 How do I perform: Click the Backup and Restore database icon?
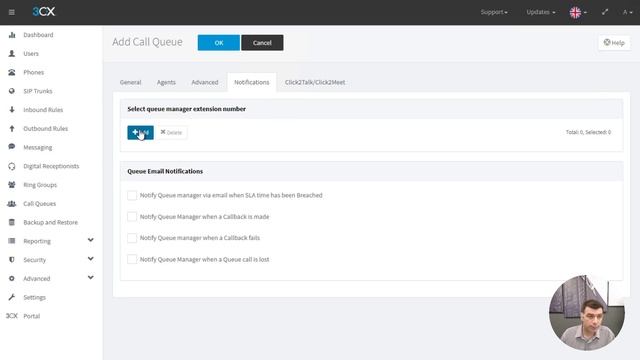point(12,222)
